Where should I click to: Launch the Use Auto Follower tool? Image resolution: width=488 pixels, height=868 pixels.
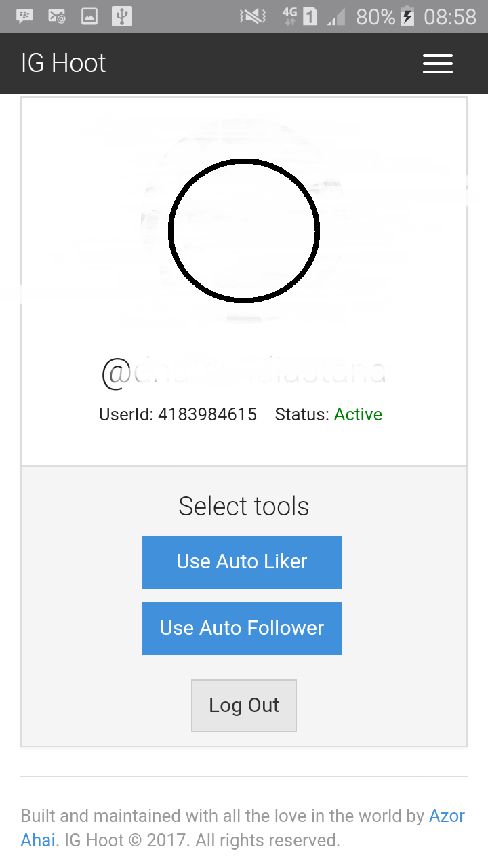click(x=242, y=628)
